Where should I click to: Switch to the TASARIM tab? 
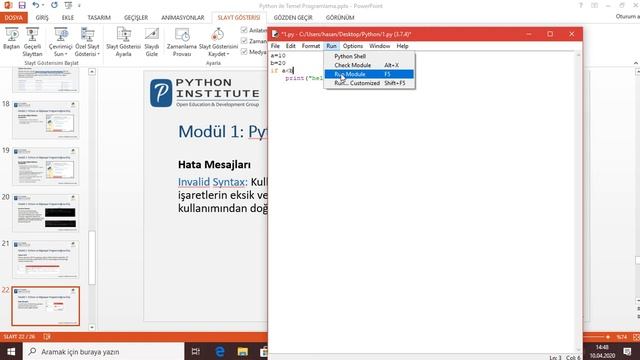pos(99,18)
